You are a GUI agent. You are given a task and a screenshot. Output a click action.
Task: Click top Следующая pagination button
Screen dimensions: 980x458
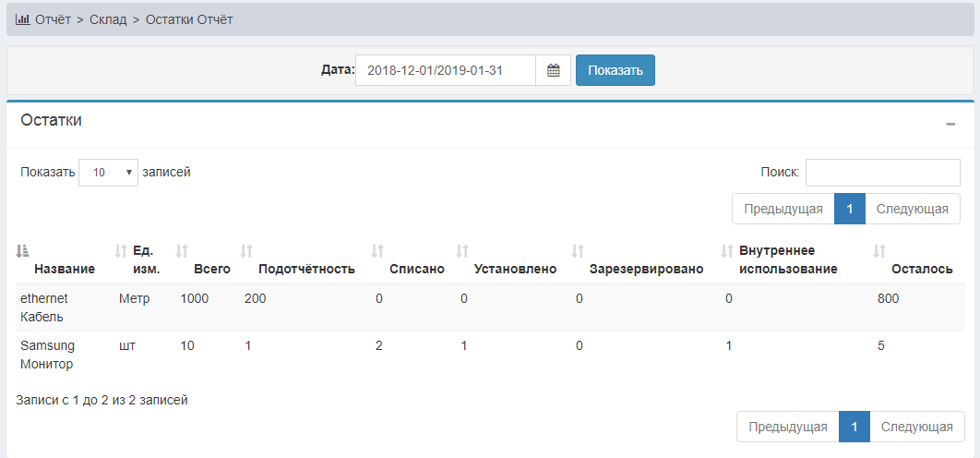tap(912, 209)
